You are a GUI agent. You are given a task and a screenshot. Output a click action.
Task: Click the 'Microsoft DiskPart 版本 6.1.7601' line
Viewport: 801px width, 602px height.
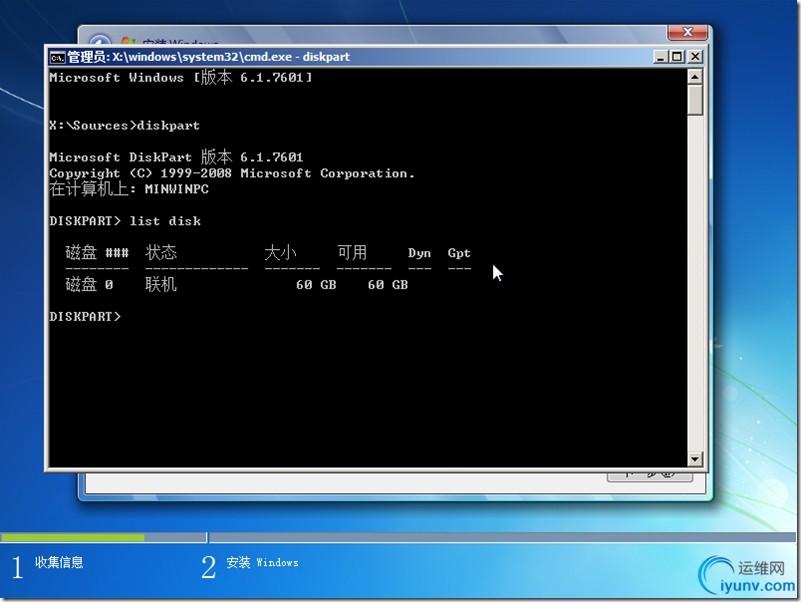point(176,156)
